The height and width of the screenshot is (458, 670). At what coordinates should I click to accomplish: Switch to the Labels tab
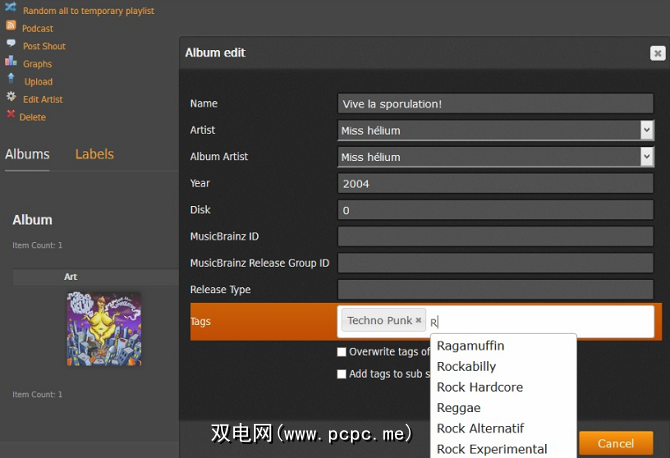(94, 154)
